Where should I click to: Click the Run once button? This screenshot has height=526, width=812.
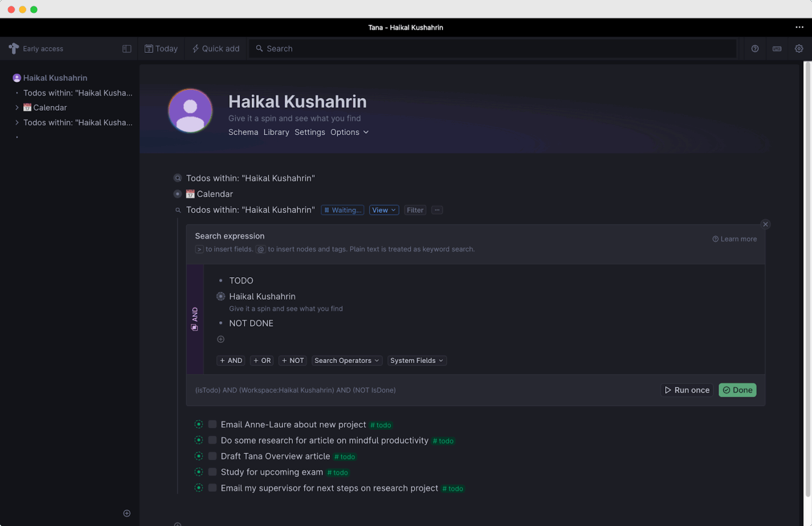pyautogui.click(x=687, y=390)
